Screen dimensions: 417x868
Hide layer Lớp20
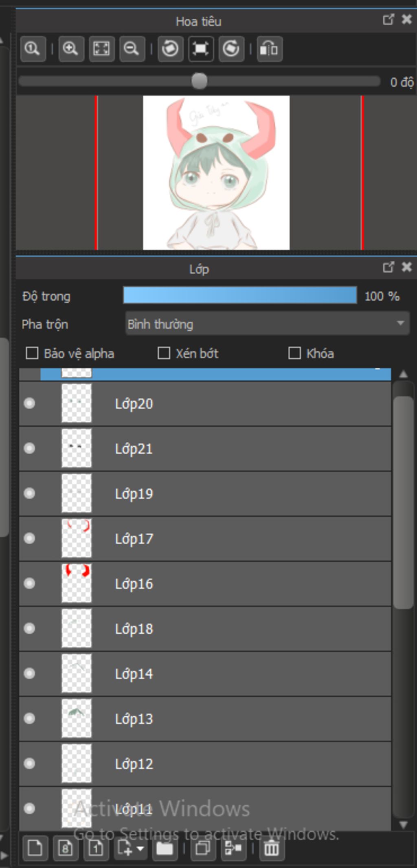tap(29, 403)
